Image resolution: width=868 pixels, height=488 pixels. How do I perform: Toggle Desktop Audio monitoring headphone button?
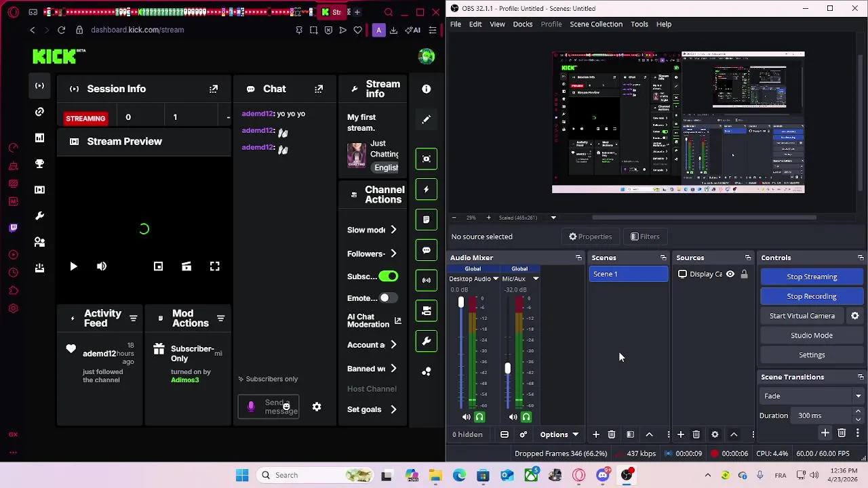(479, 418)
